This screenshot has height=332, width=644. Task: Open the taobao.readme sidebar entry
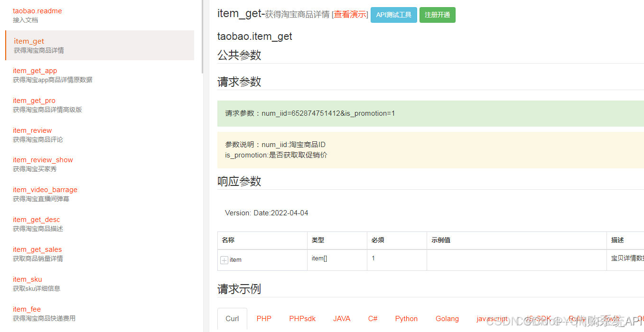[37, 11]
